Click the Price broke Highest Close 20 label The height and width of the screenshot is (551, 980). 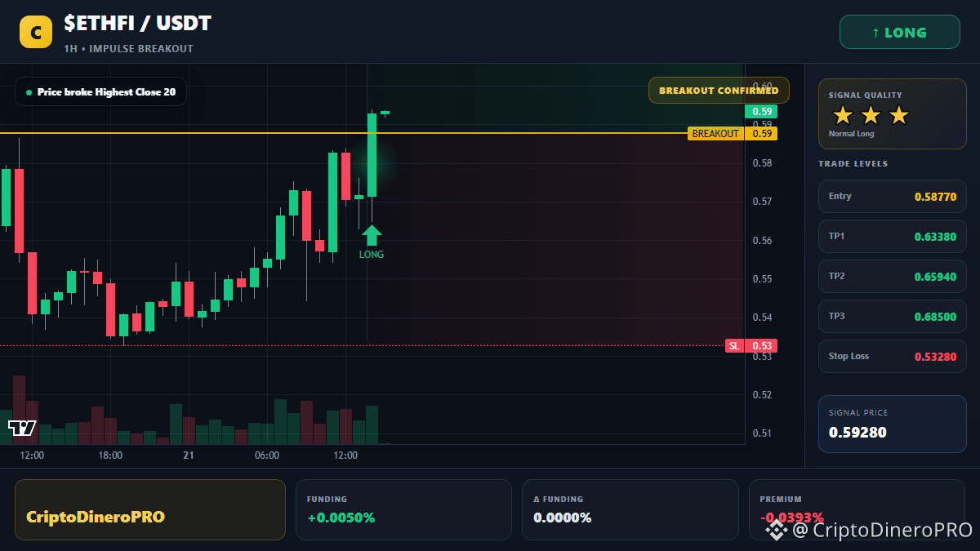pyautogui.click(x=100, y=92)
